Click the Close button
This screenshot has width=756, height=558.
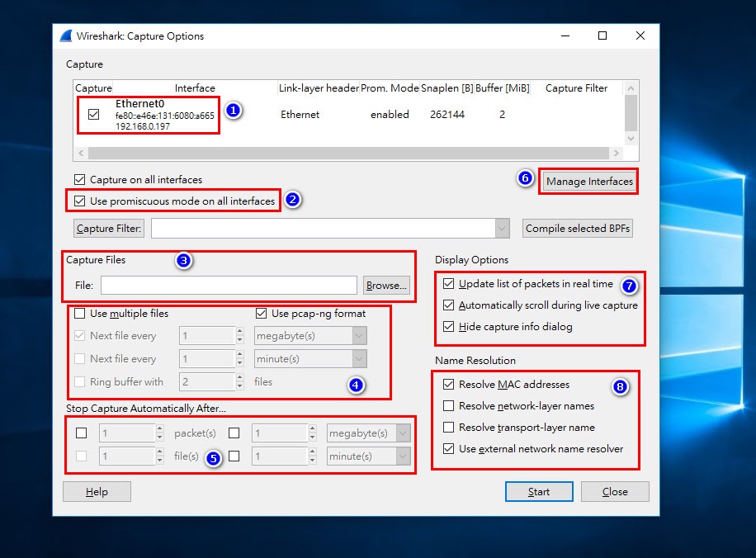(x=615, y=491)
